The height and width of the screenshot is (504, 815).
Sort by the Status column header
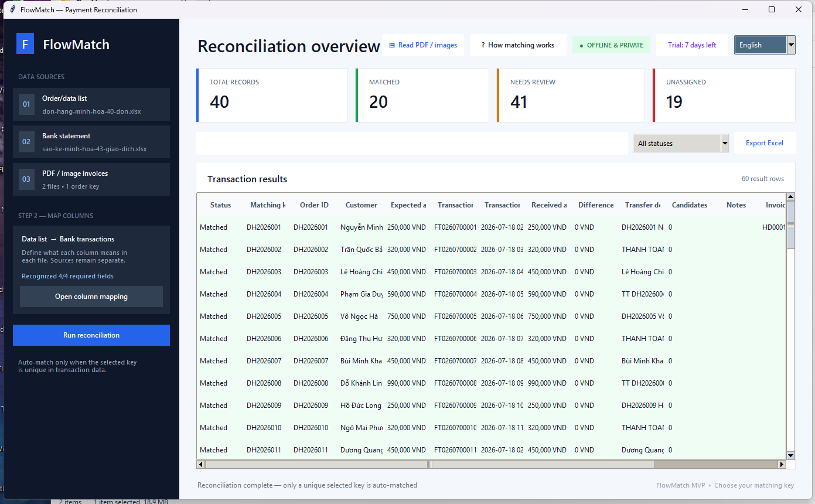(x=221, y=205)
